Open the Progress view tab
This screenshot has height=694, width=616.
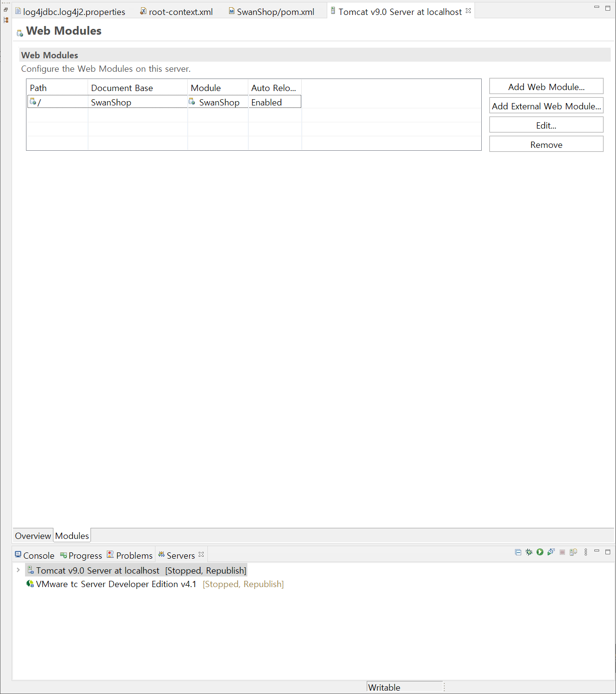point(81,555)
